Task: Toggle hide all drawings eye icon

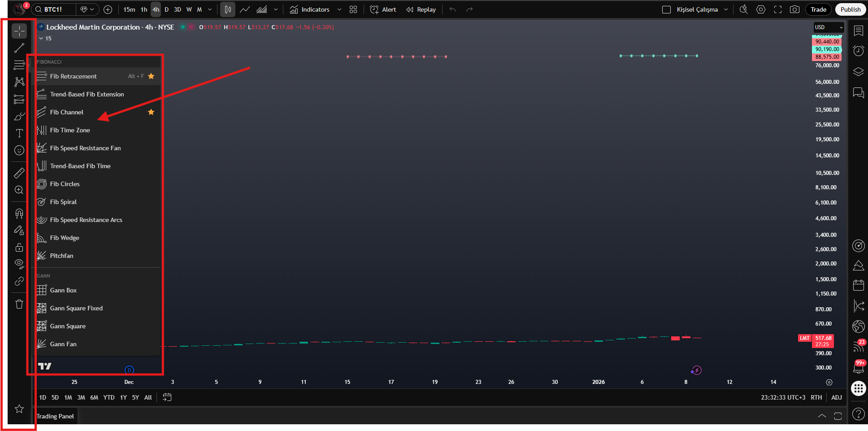Action: (x=19, y=264)
